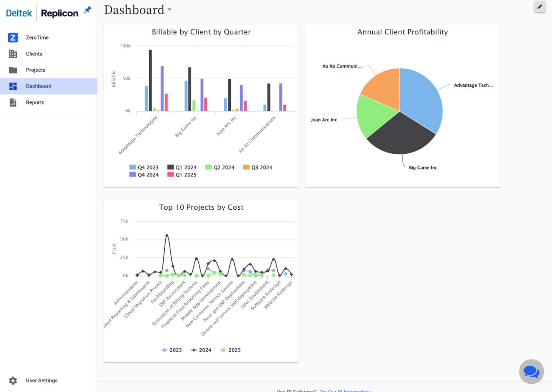Select the Reports menu item
Image resolution: width=552 pixels, height=392 pixels.
coord(35,103)
